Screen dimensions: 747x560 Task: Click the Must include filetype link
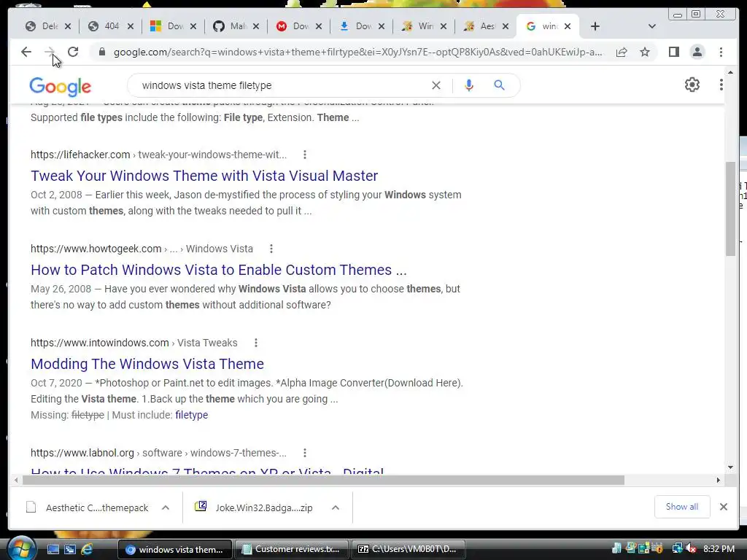(x=192, y=415)
